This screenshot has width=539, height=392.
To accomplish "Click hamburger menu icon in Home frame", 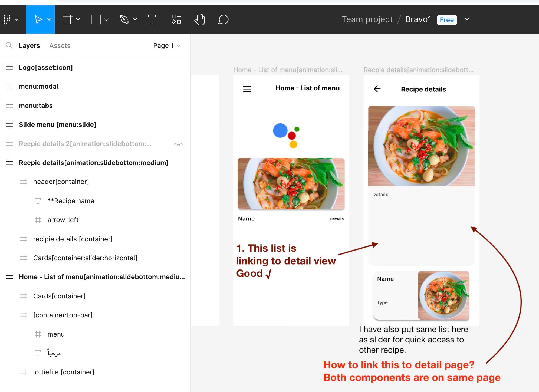I will point(247,89).
